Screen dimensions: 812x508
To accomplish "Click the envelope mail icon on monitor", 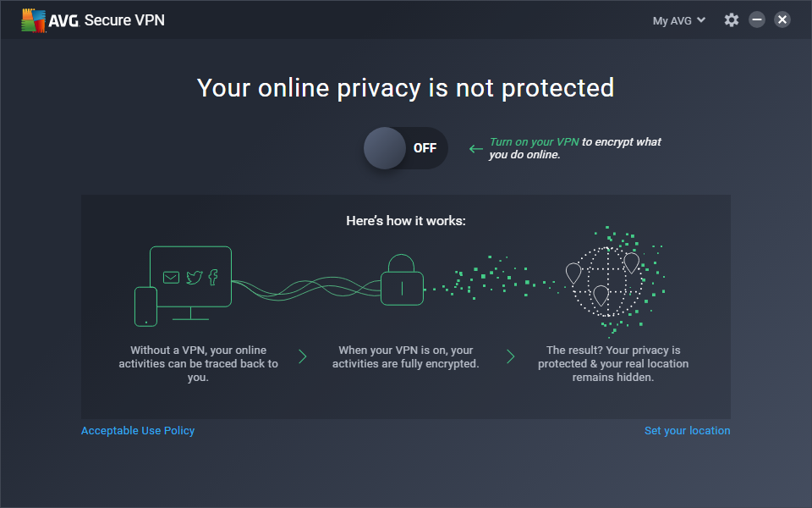I will (x=172, y=277).
